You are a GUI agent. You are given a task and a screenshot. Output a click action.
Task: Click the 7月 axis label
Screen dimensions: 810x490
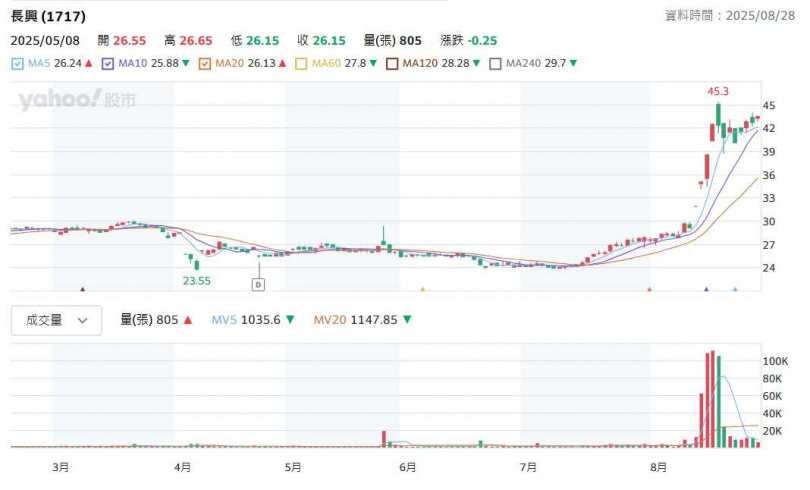pos(528,467)
